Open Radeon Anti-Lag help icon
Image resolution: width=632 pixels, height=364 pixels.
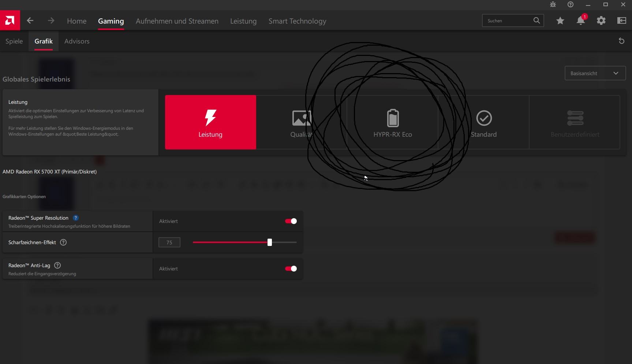[57, 265]
